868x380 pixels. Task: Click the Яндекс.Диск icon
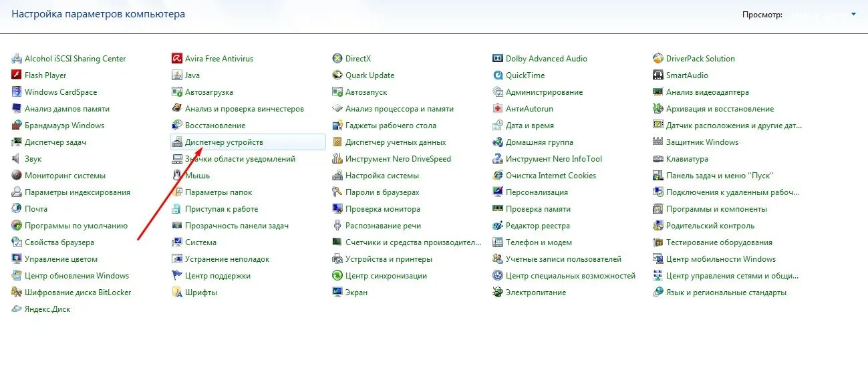coord(17,309)
